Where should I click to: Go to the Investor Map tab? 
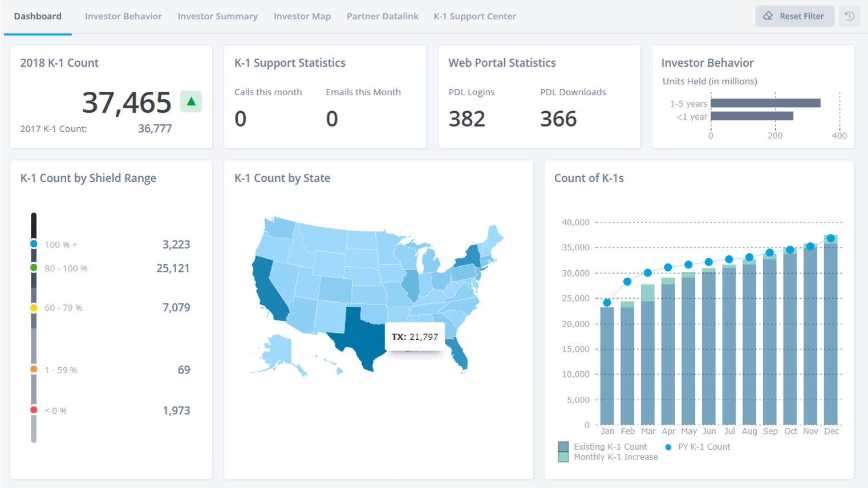tap(302, 16)
